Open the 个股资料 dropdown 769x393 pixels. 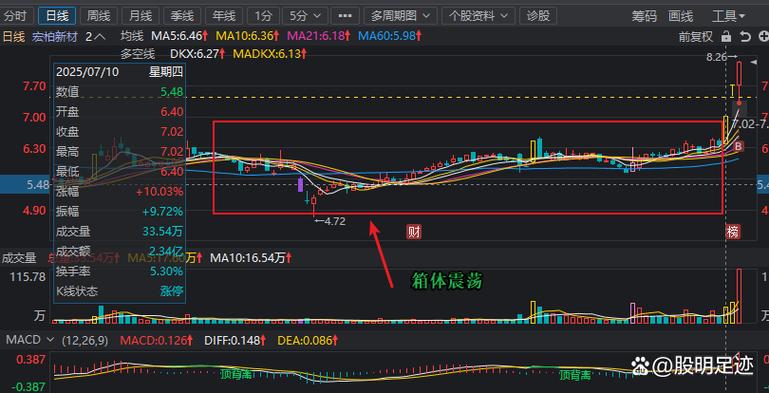(478, 16)
